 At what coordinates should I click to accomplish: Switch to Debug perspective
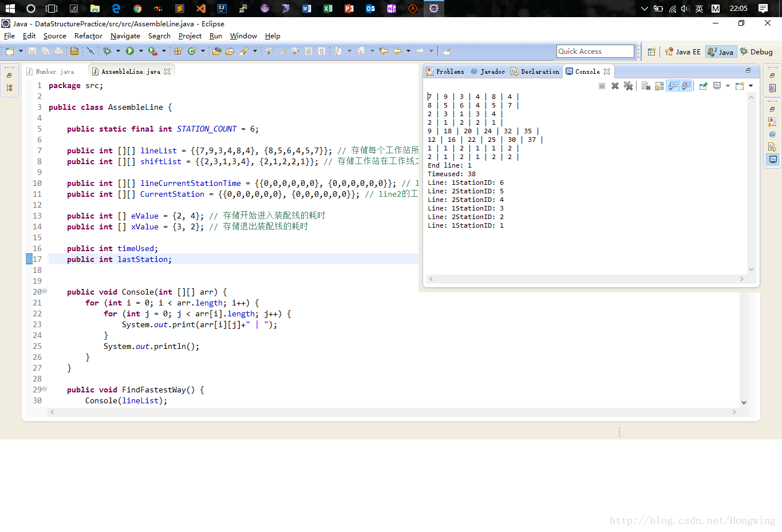click(x=756, y=51)
